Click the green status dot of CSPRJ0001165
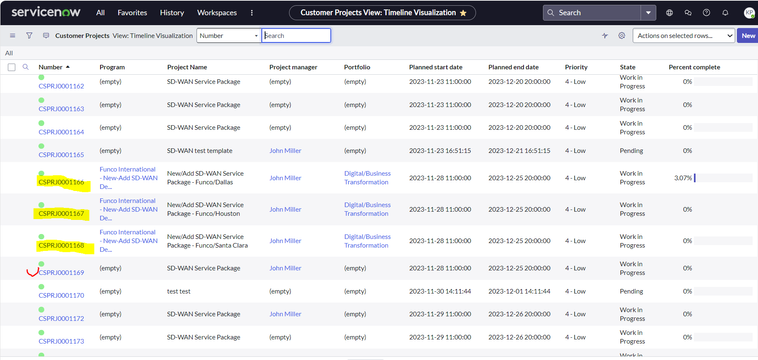 pyautogui.click(x=42, y=146)
